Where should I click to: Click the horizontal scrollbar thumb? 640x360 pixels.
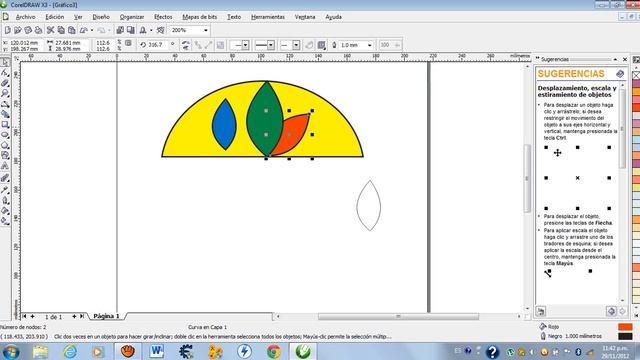tap(398, 316)
